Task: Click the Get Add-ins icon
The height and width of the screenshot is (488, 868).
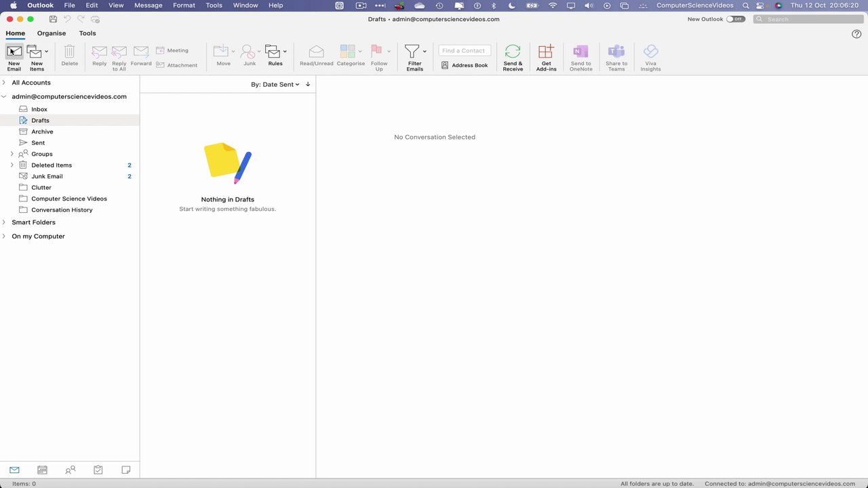Action: point(546,52)
